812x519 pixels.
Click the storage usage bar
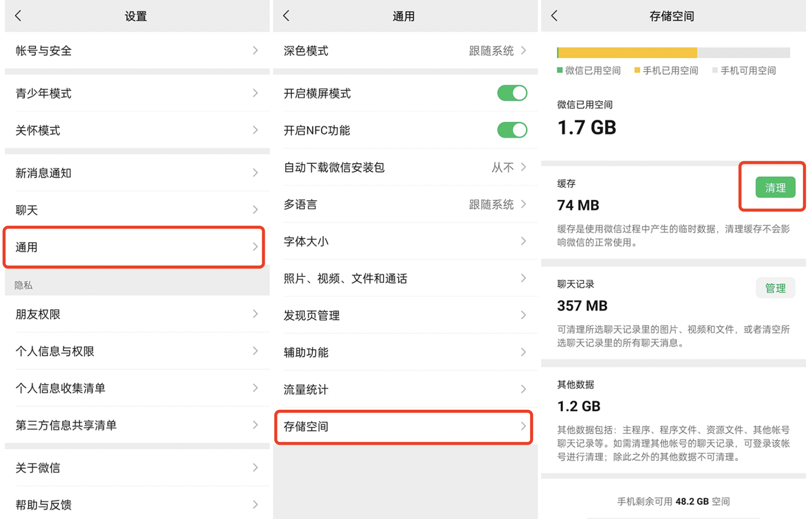click(673, 53)
